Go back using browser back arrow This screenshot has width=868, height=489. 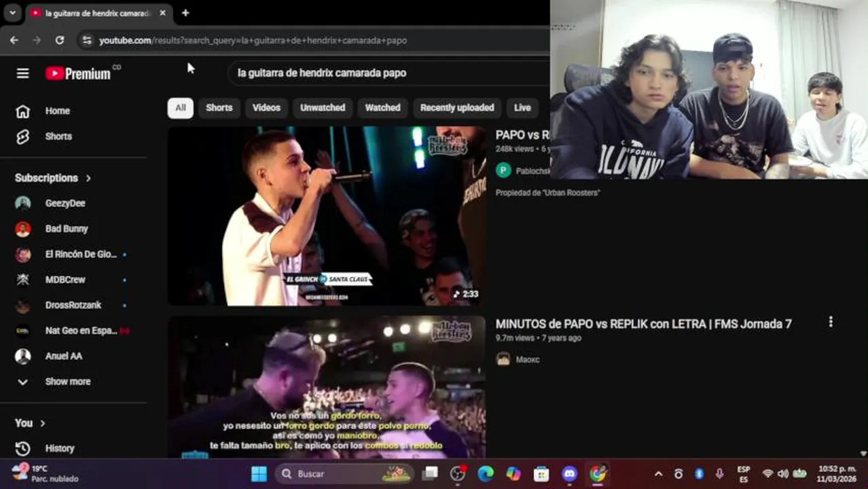(x=14, y=40)
